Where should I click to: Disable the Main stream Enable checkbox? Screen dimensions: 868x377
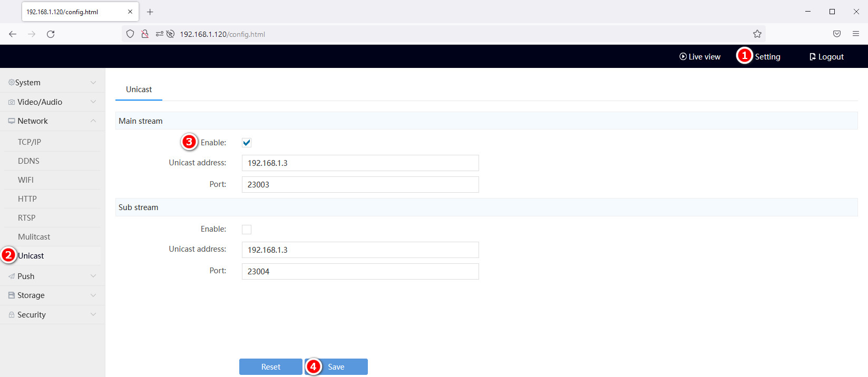[x=247, y=143]
